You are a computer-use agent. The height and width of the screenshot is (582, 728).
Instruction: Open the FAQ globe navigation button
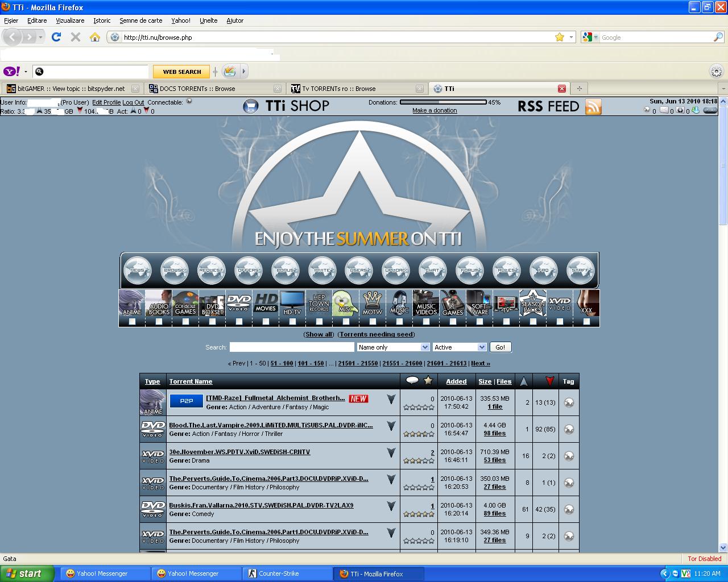[543, 271]
